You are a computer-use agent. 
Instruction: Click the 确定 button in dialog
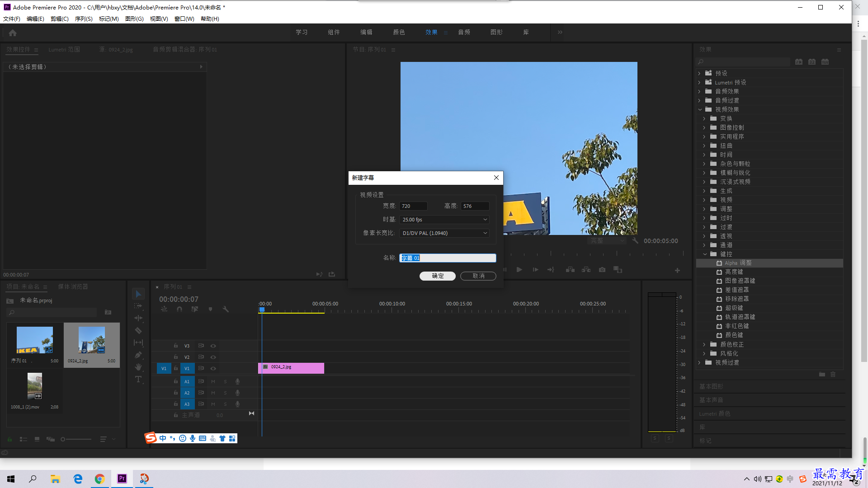tap(437, 276)
